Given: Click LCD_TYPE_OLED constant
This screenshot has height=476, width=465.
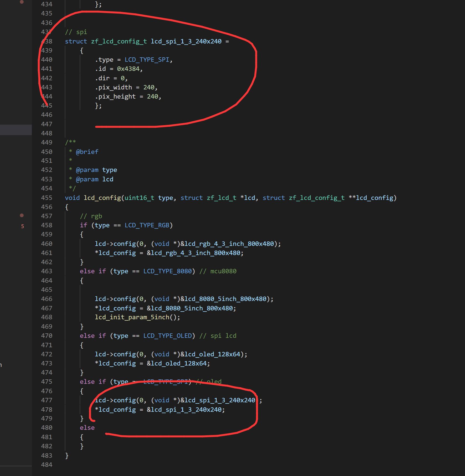Looking at the screenshot, I should click(x=168, y=336).
